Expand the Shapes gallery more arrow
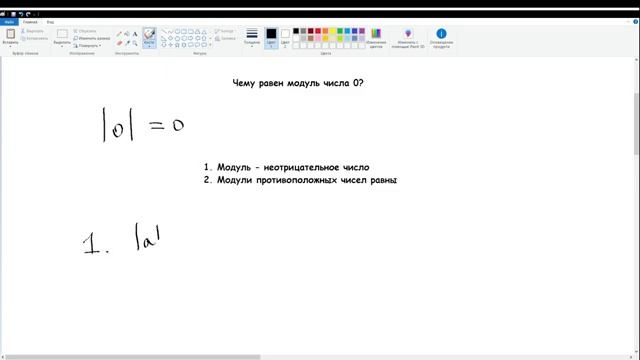Image resolution: width=640 pixels, height=360 pixels. click(210, 45)
